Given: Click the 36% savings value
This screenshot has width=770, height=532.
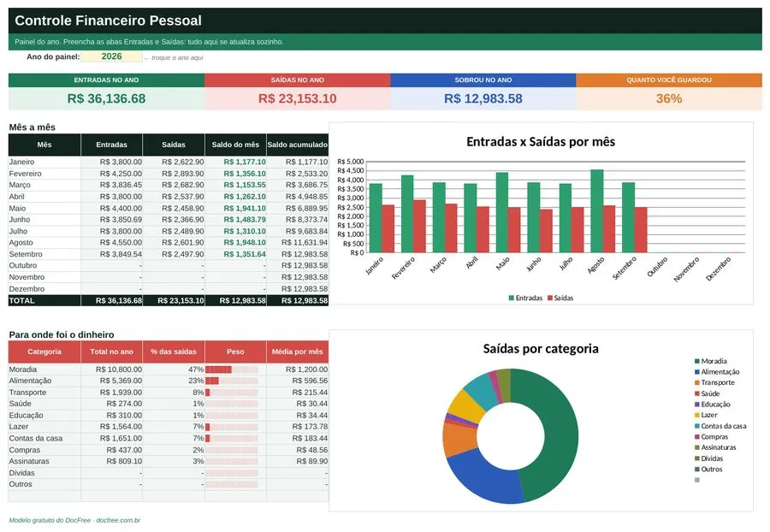Looking at the screenshot, I should pyautogui.click(x=669, y=98).
